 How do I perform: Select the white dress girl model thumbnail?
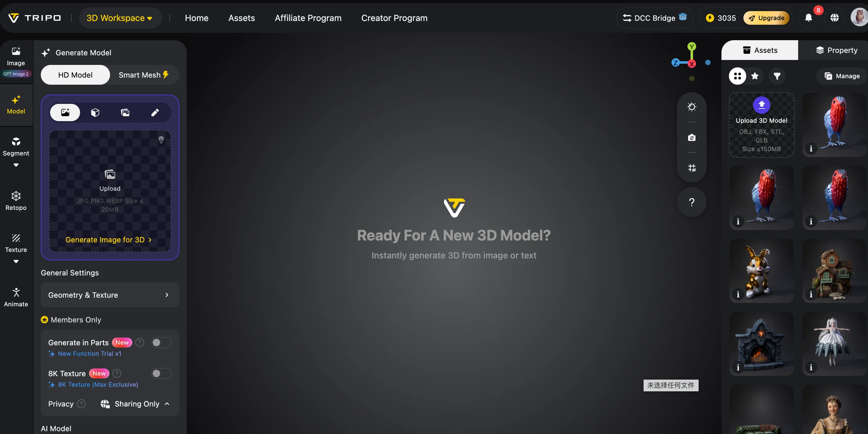834,344
